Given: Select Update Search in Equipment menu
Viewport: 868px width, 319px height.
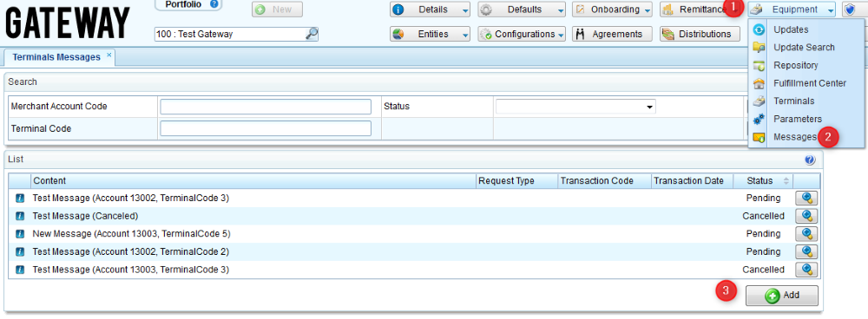Looking at the screenshot, I should click(x=804, y=48).
